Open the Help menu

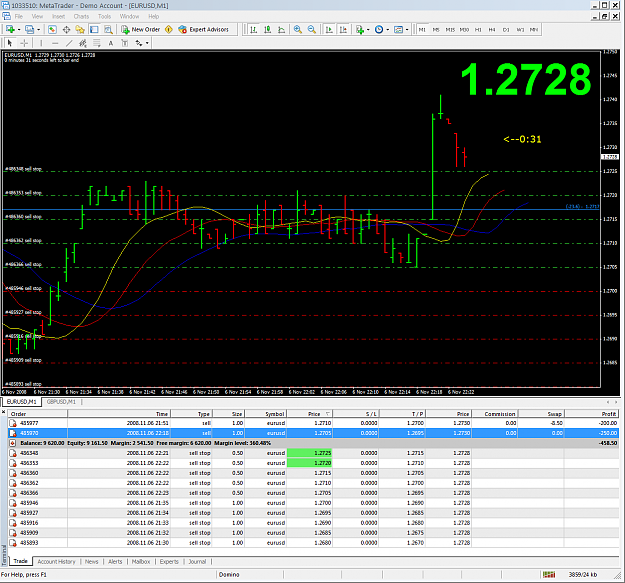point(153,16)
